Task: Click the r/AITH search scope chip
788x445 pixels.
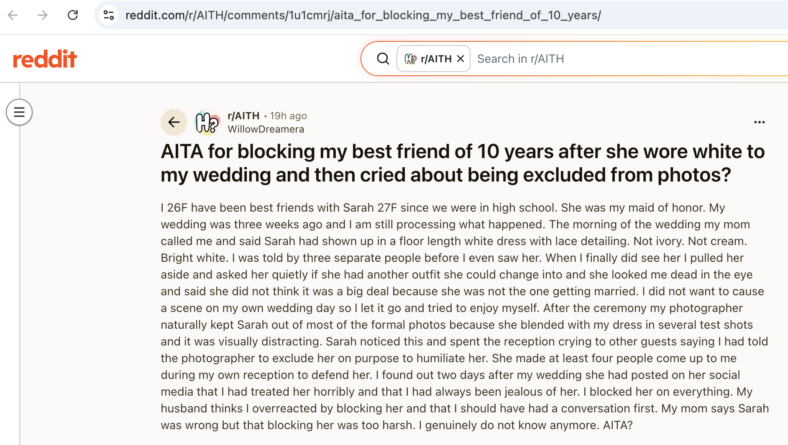Action: (x=434, y=59)
